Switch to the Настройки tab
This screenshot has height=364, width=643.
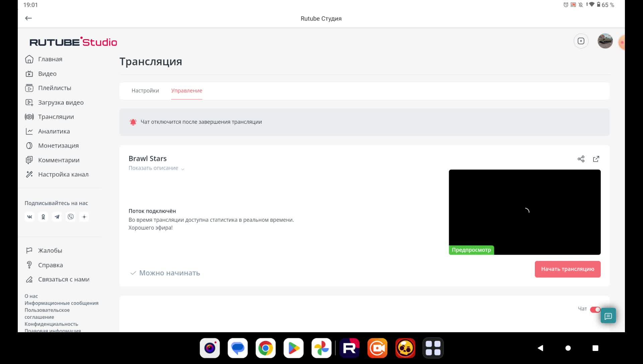(x=145, y=91)
